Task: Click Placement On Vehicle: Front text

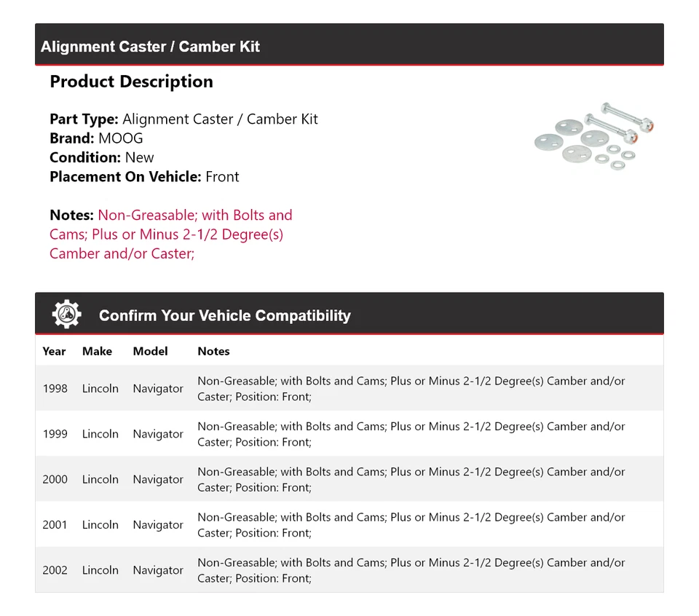Action: 144,176
